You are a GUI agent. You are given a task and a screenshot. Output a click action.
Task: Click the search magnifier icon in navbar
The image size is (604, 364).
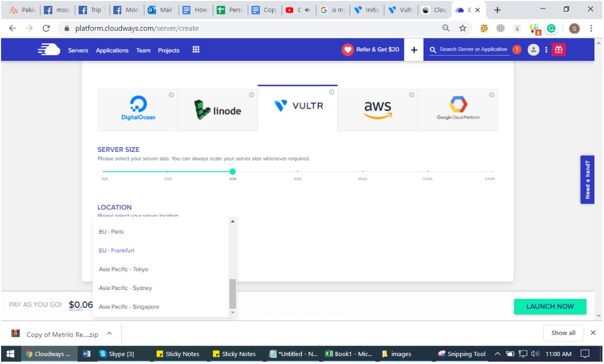(x=432, y=50)
